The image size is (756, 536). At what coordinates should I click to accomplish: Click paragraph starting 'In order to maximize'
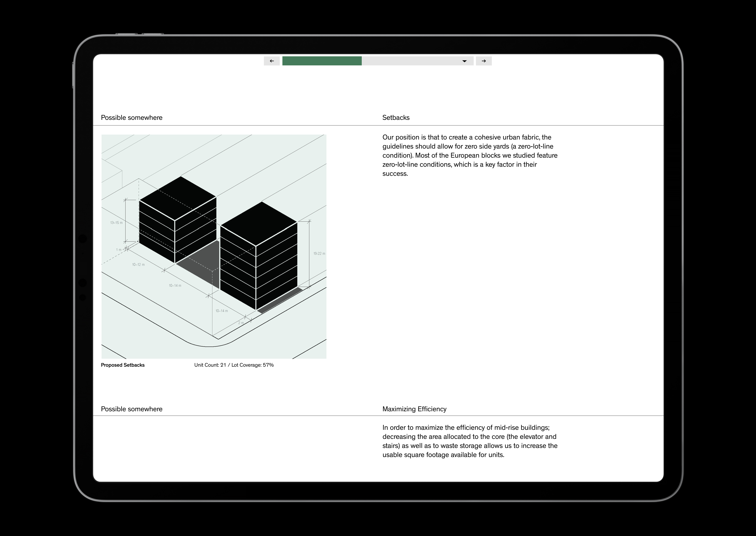pos(470,441)
